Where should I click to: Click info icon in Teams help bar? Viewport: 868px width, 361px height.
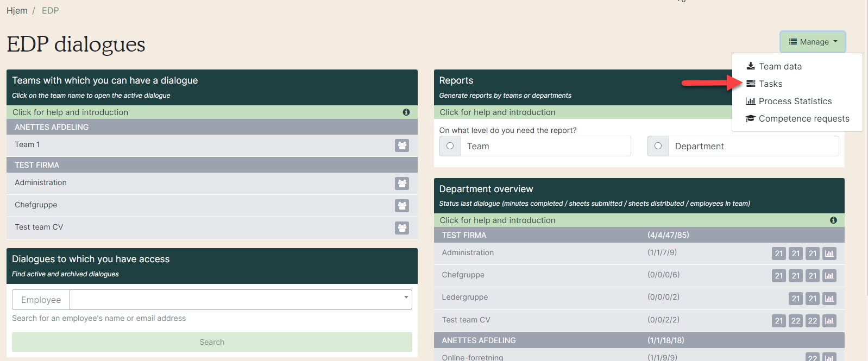(406, 112)
